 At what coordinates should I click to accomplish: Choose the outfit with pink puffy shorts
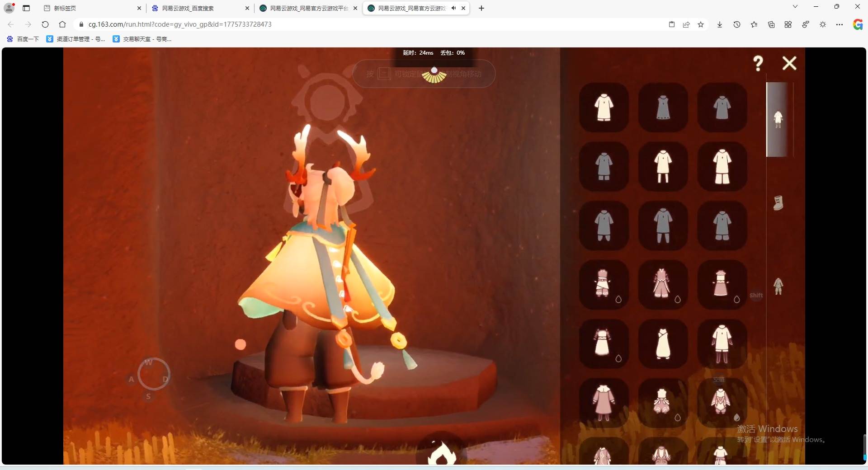[x=663, y=403]
